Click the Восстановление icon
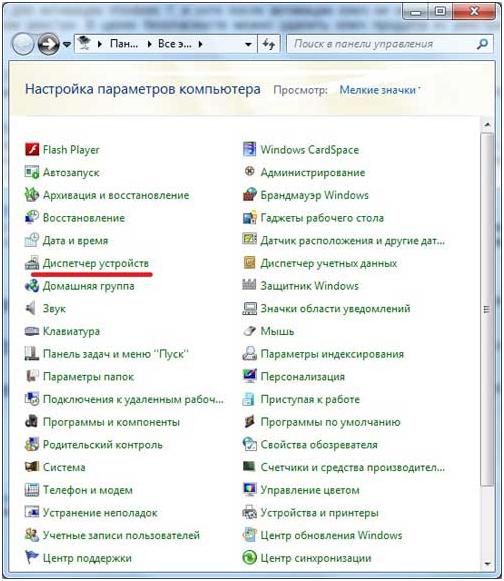This screenshot has height=581, width=504. pyautogui.click(x=32, y=218)
